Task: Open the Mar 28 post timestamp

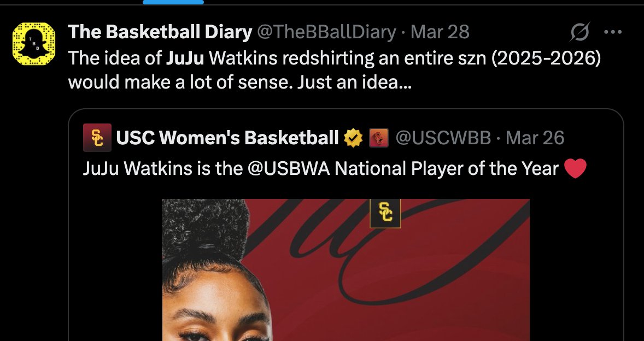Action: 440,32
